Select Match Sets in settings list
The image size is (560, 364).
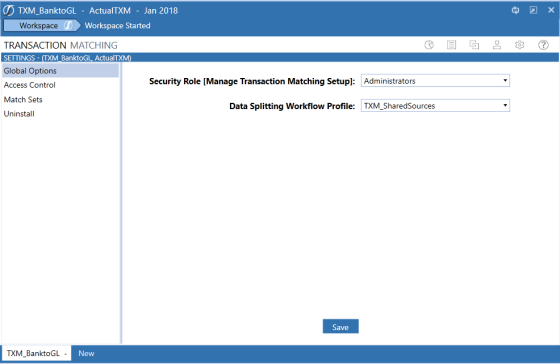60,100
